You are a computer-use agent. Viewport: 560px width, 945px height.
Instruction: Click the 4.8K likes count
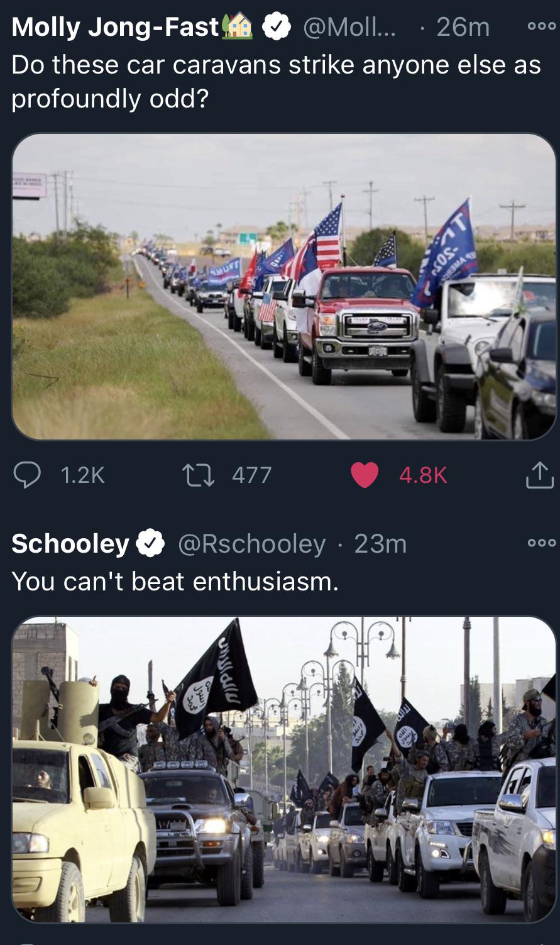pyautogui.click(x=423, y=475)
